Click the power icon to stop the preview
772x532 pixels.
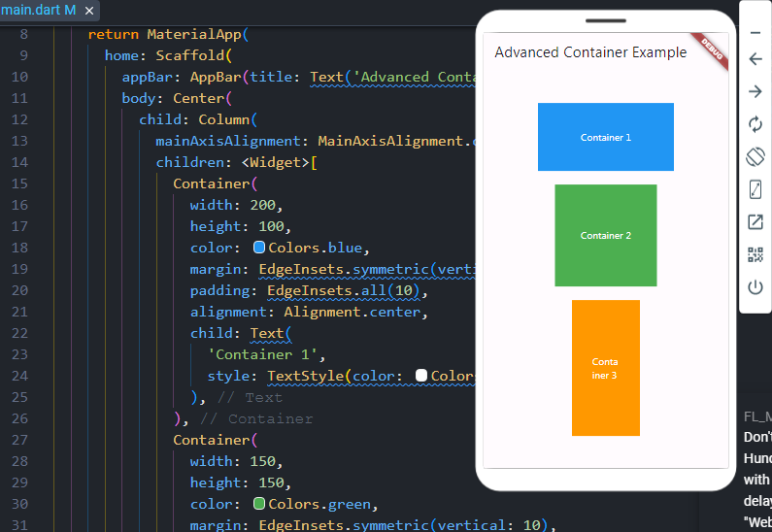[x=755, y=287]
